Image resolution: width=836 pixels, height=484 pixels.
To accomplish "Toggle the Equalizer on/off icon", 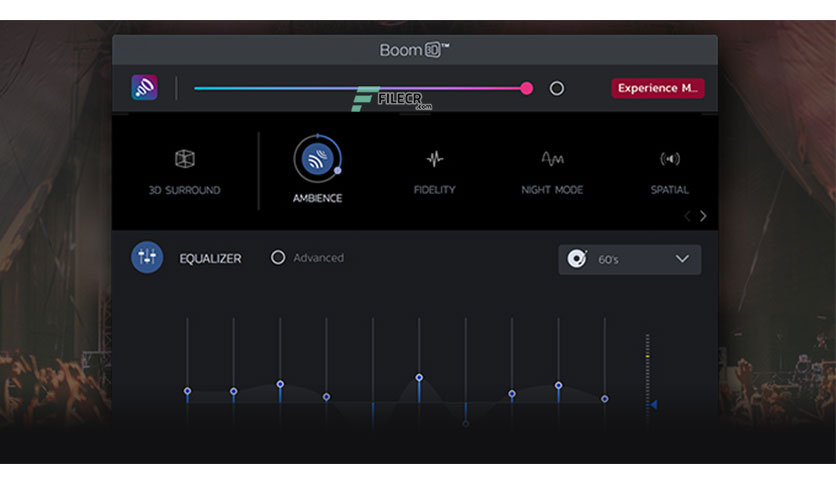I will click(147, 257).
